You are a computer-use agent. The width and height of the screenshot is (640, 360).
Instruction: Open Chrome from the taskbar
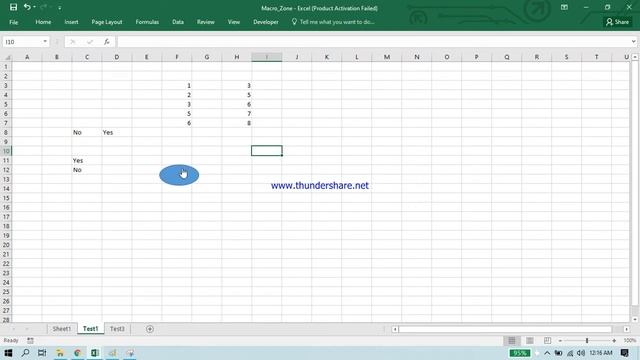point(78,353)
